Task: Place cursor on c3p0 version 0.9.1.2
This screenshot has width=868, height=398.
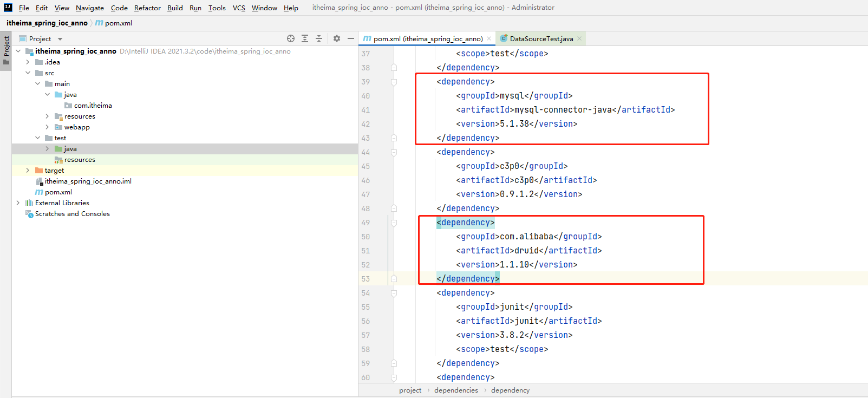Action: pos(517,194)
